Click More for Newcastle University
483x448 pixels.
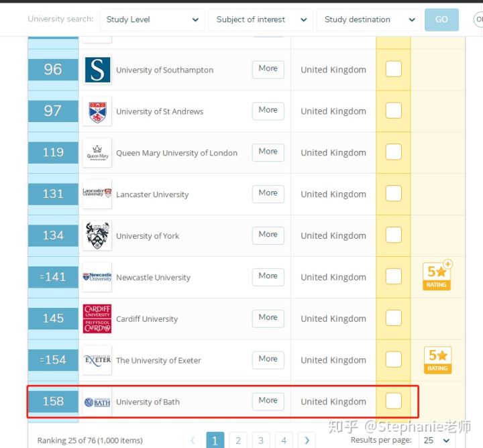click(x=268, y=276)
